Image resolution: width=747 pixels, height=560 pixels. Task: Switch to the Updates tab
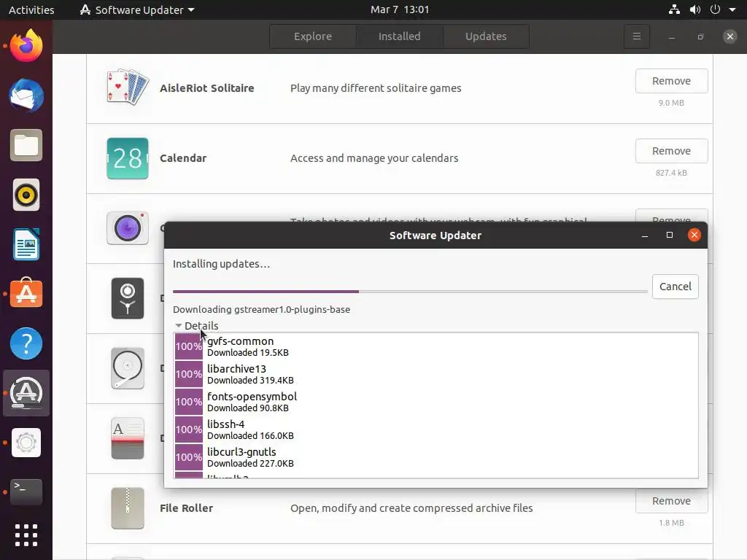point(486,36)
